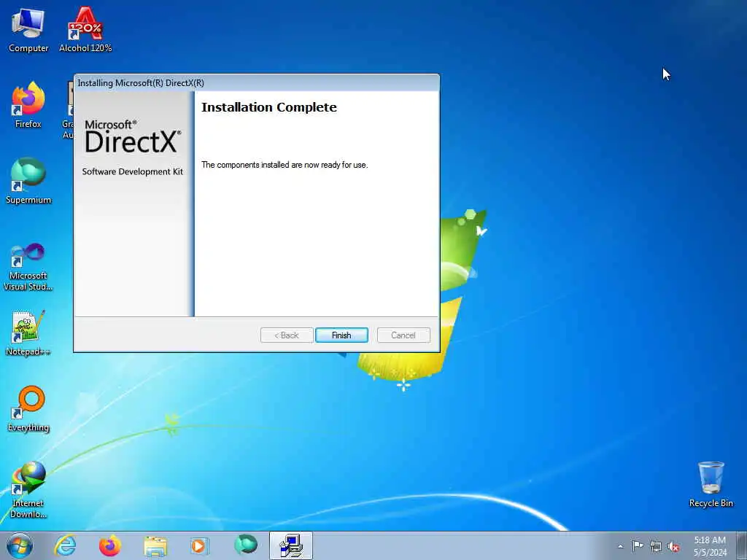Select the Supermium desktop shortcut

click(28, 181)
